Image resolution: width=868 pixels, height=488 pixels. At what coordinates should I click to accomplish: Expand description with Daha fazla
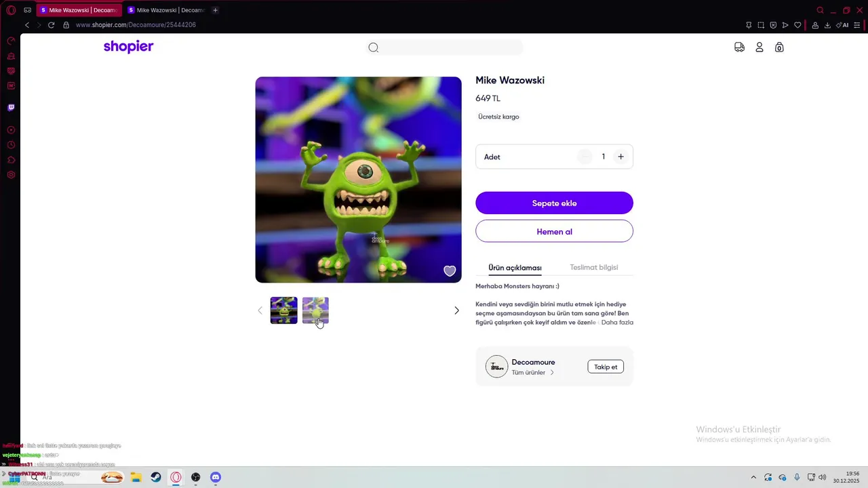[617, 323]
